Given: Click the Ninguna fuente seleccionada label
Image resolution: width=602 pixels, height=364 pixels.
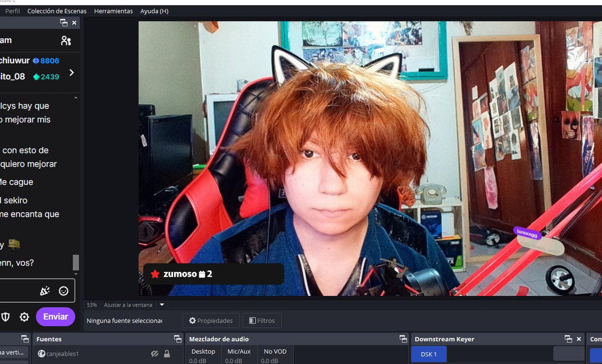Looking at the screenshot, I should 124,320.
